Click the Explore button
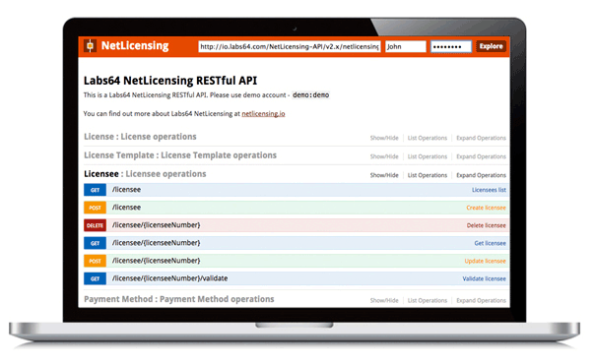Viewport: 594px width, 364px height. point(491,46)
